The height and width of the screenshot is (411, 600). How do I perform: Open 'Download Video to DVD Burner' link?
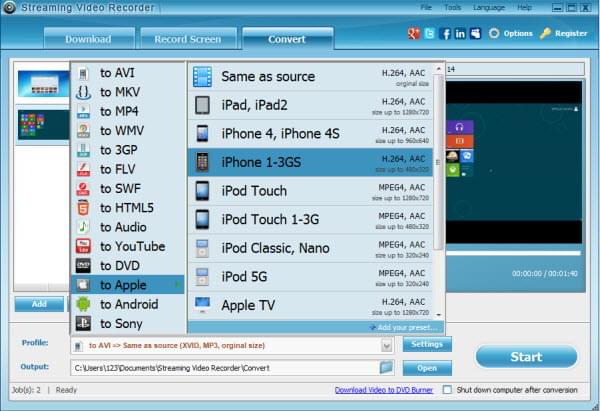click(x=384, y=390)
